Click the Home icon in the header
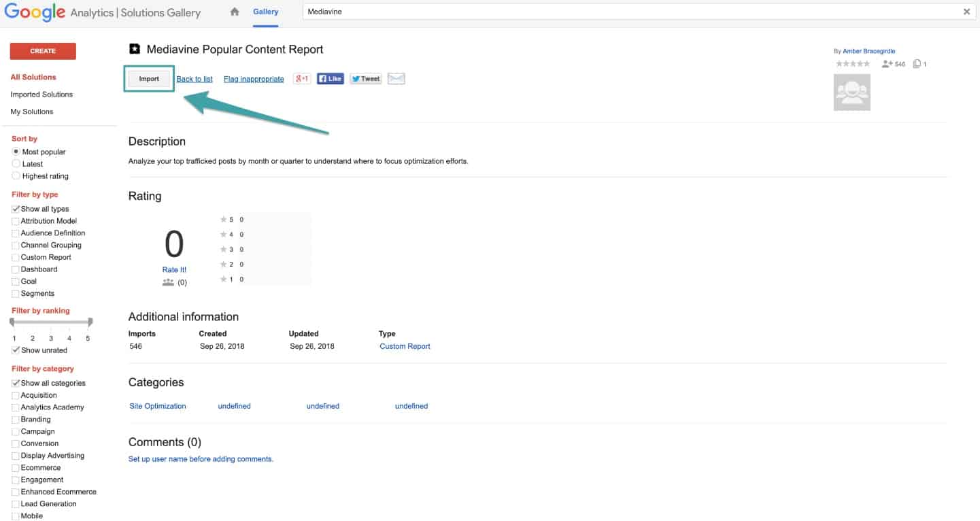Viewport: 980px width, 521px height. [x=235, y=12]
